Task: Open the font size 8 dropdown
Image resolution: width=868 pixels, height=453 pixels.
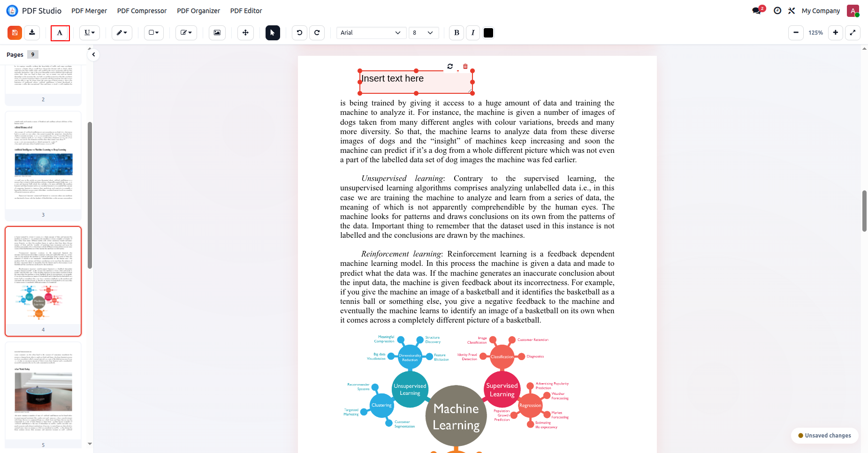Action: click(424, 33)
